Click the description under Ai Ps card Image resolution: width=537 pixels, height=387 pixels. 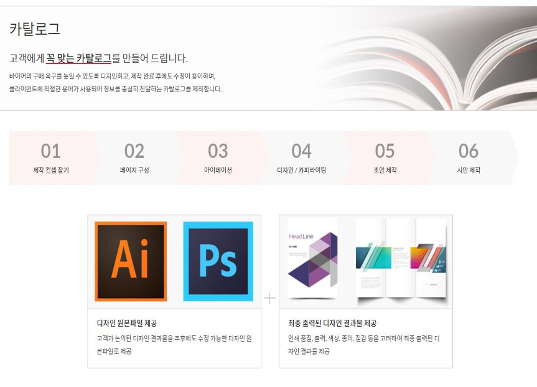click(174, 345)
